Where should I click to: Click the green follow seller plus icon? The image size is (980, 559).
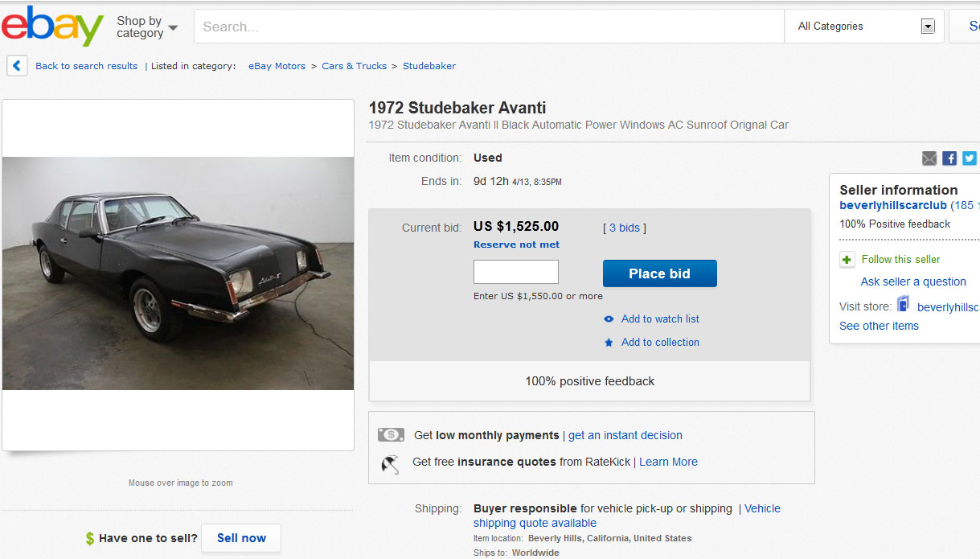coord(847,260)
